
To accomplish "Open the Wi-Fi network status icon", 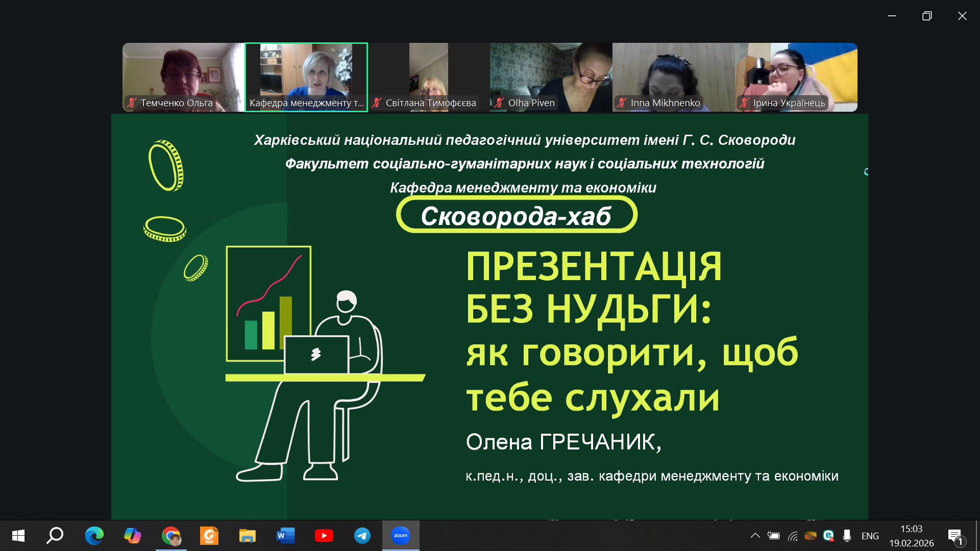I will (x=793, y=536).
